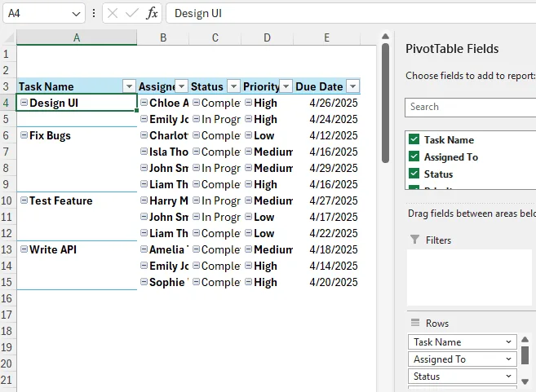Collapse the Chloe A row

pos(144,103)
